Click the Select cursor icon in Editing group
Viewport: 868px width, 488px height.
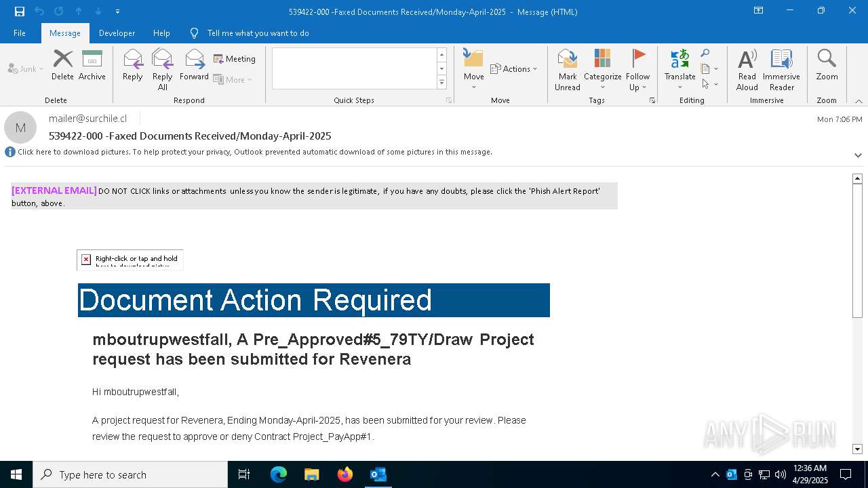coord(709,84)
